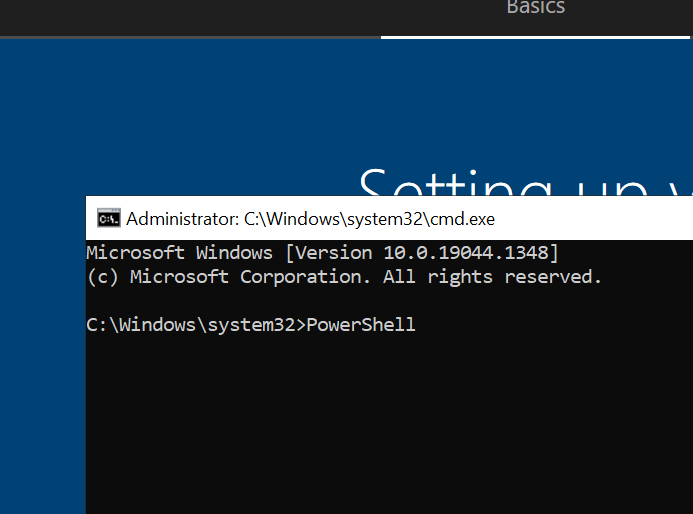This screenshot has height=514, width=693.
Task: Select the word Administrator in the title bar
Action: click(181, 218)
